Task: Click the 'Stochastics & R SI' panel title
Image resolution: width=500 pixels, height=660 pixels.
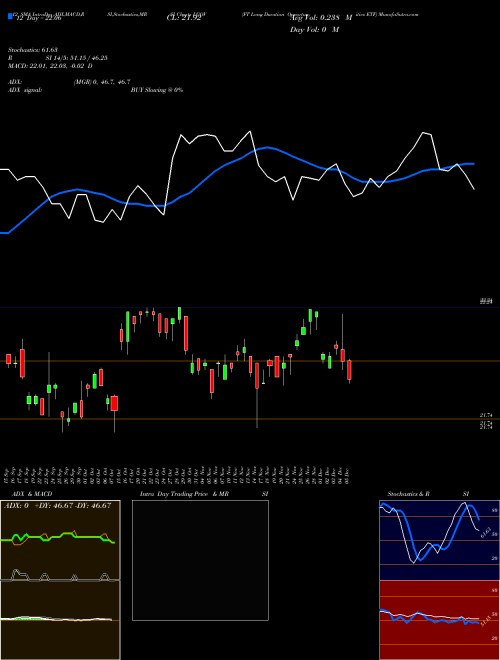Action: pyautogui.click(x=428, y=494)
